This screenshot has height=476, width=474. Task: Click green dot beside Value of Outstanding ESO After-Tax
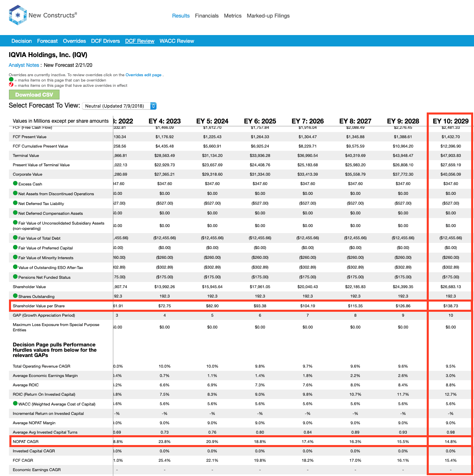click(x=15, y=267)
